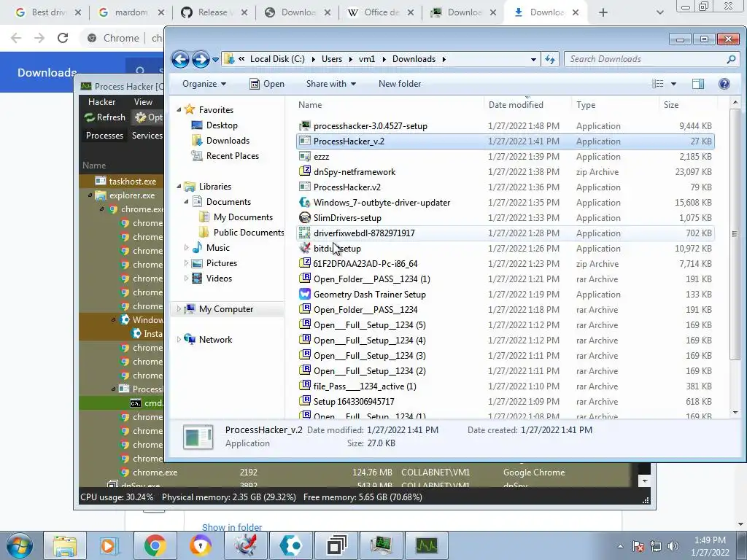Screen dimensions: 747x560
Task: Open the view options dropdown arrow
Action: click(673, 84)
